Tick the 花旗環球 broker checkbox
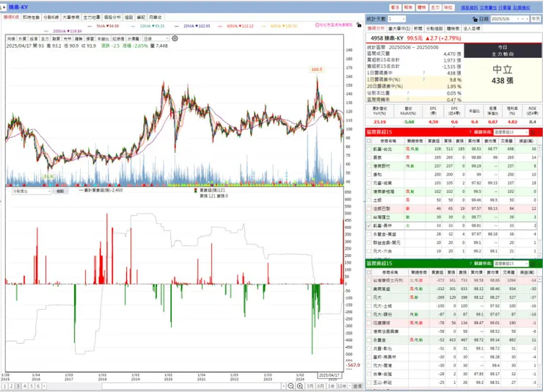 pos(369,323)
